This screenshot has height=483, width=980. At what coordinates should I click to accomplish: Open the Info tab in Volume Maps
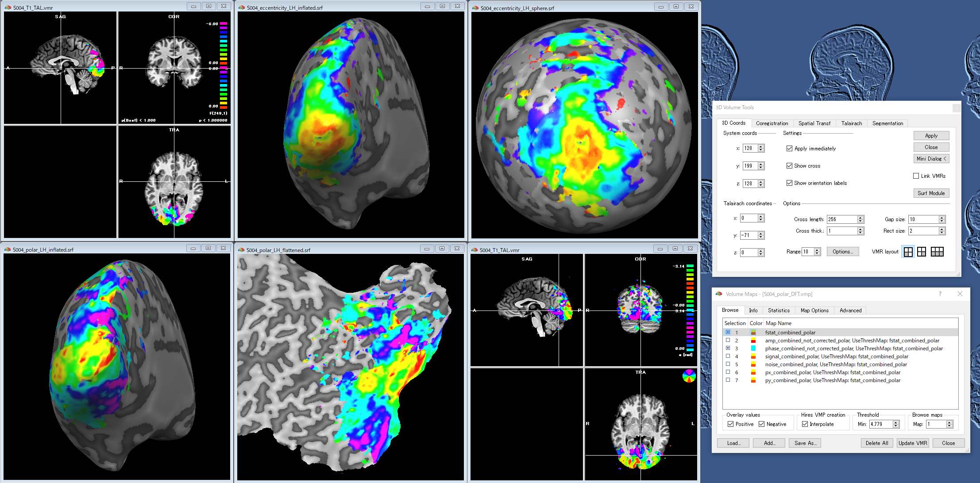753,310
